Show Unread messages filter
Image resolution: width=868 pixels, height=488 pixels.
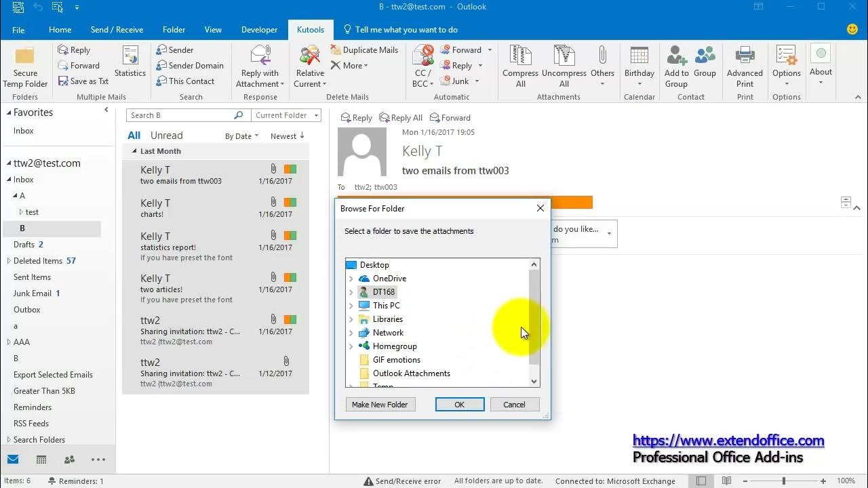pos(166,136)
